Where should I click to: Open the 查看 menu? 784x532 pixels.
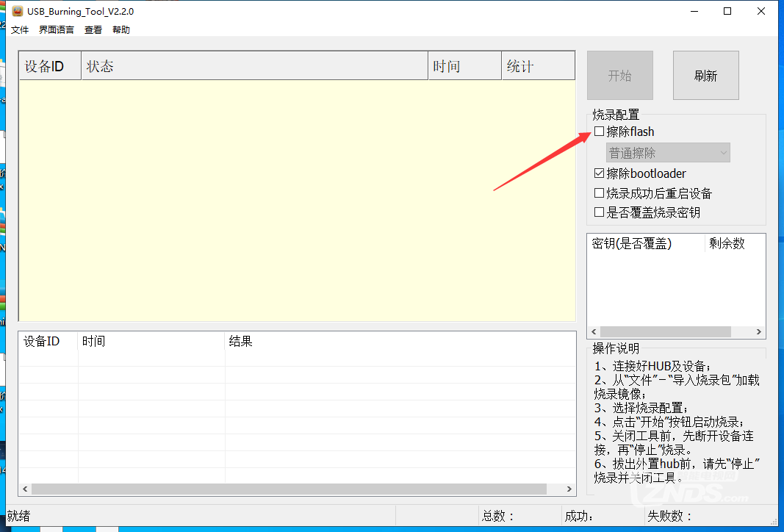[93, 30]
